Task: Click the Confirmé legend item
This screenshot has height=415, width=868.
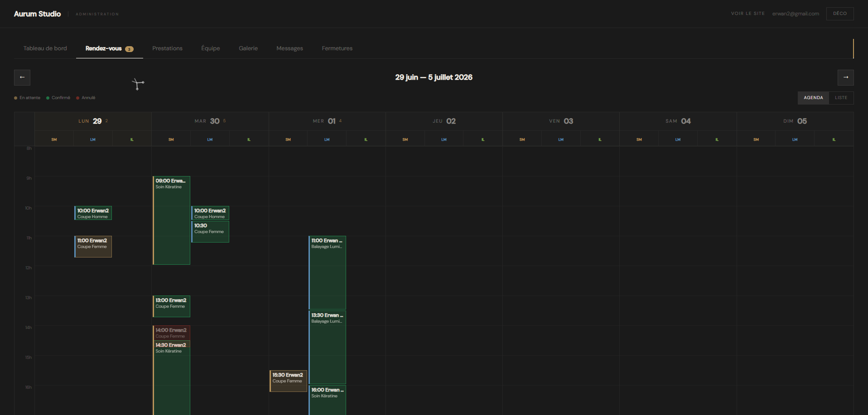Action: [x=58, y=98]
